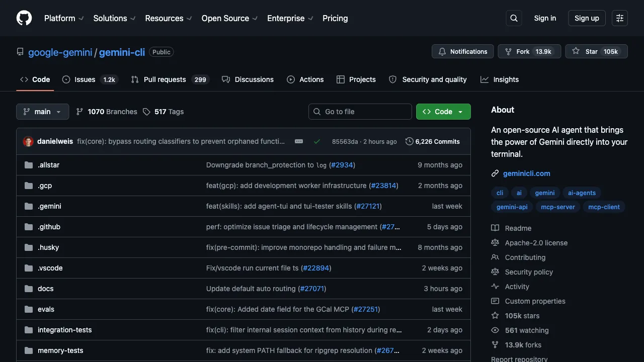Expand commit message ellipsis button
This screenshot has height=362, width=644.
click(299, 142)
